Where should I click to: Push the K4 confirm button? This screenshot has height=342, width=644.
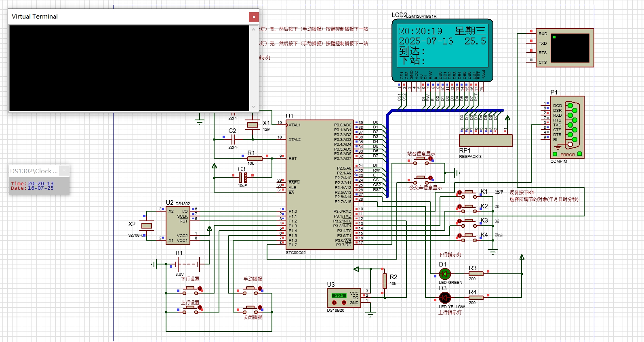click(x=469, y=237)
